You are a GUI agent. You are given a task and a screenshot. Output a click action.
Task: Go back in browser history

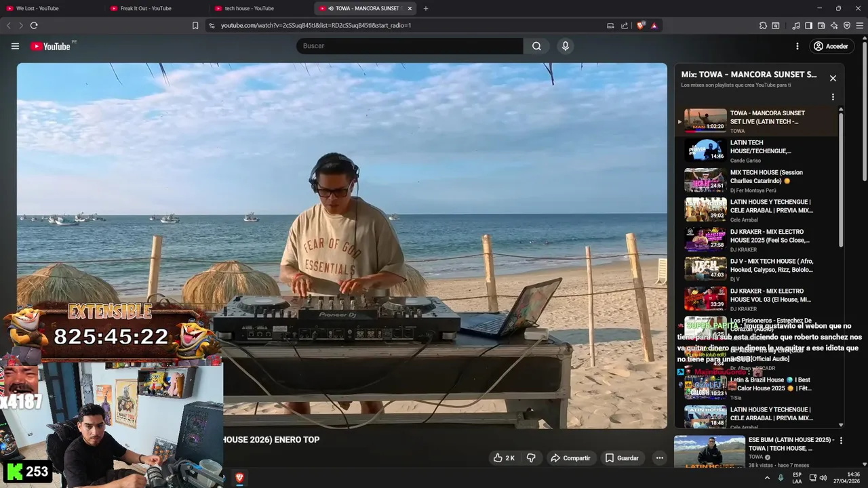9,25
